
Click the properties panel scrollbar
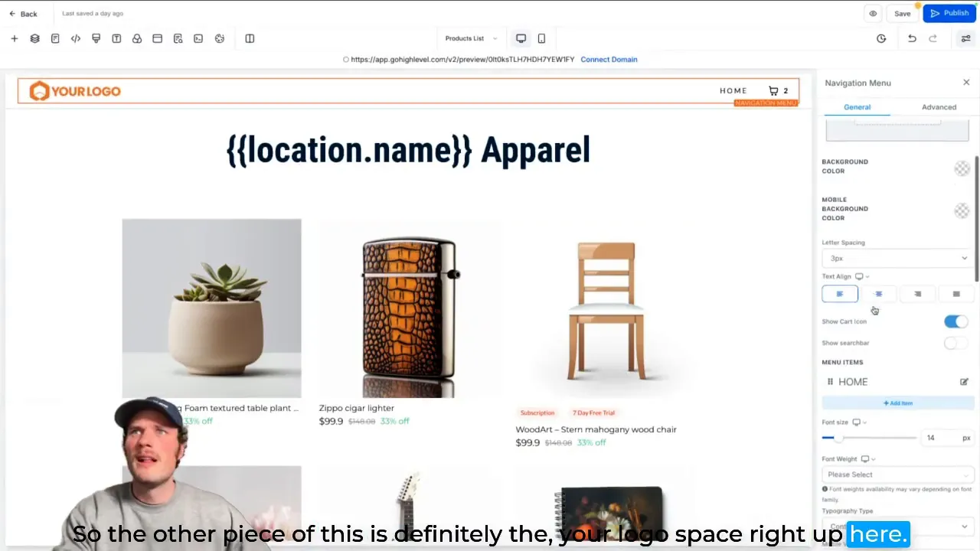pos(976,220)
